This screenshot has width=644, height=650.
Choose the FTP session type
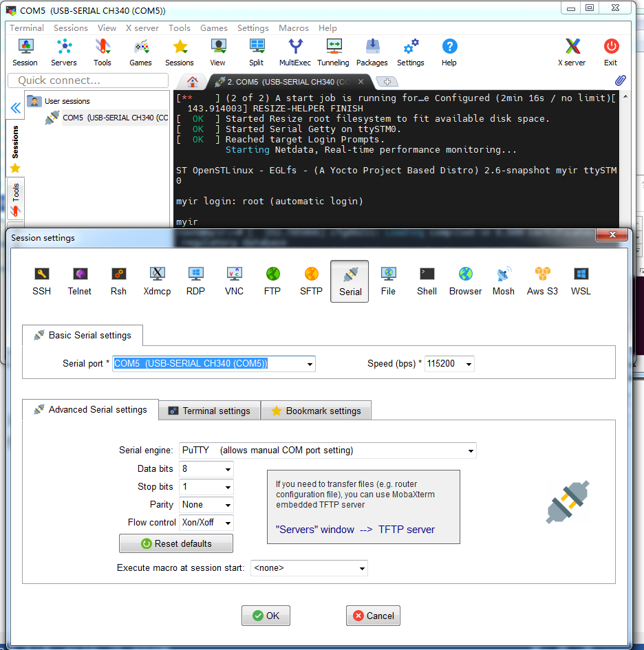click(272, 281)
